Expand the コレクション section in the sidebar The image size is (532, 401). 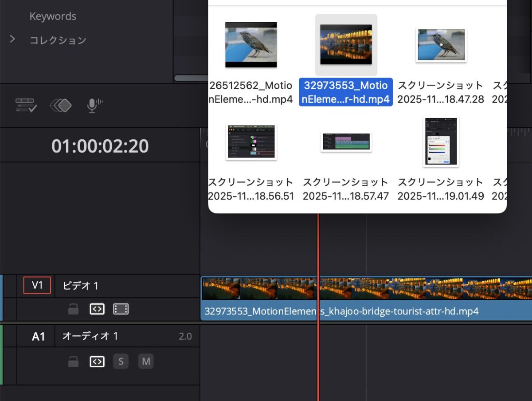point(12,39)
